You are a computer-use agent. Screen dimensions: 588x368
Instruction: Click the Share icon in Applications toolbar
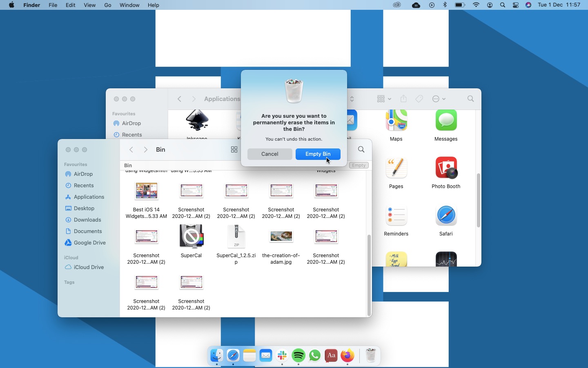(403, 99)
